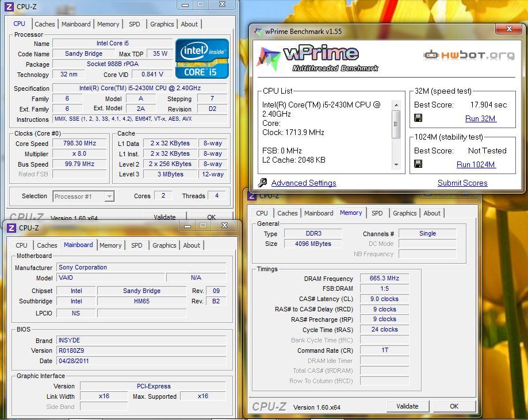Viewport: 528px width, 420px height.
Task: Click the Package Socket 988B rPGA field
Action: [x=113, y=64]
